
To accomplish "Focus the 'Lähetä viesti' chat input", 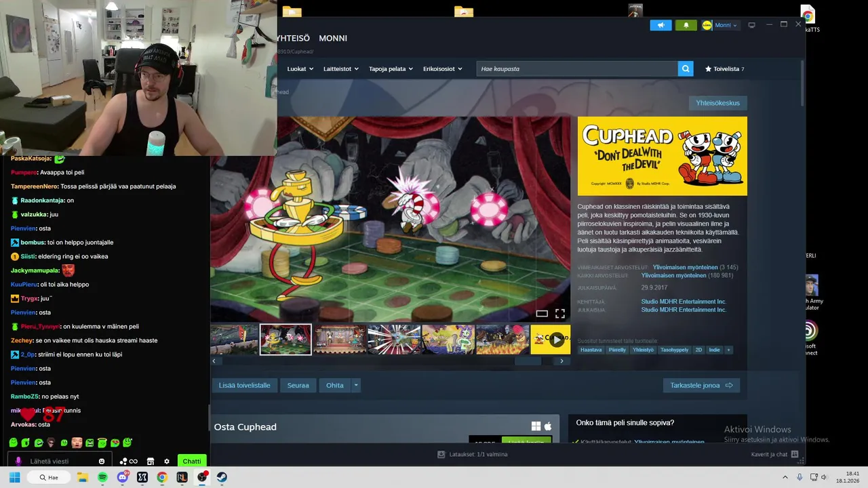I will click(x=61, y=461).
